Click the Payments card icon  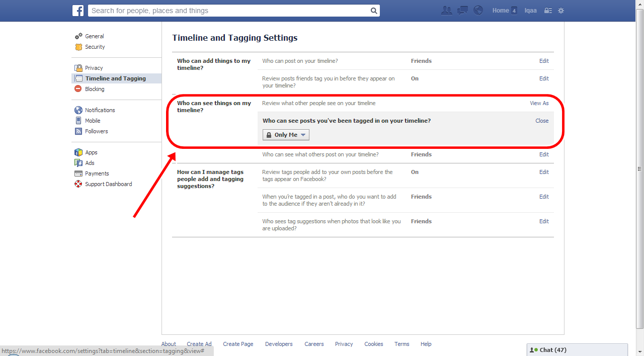[78, 173]
